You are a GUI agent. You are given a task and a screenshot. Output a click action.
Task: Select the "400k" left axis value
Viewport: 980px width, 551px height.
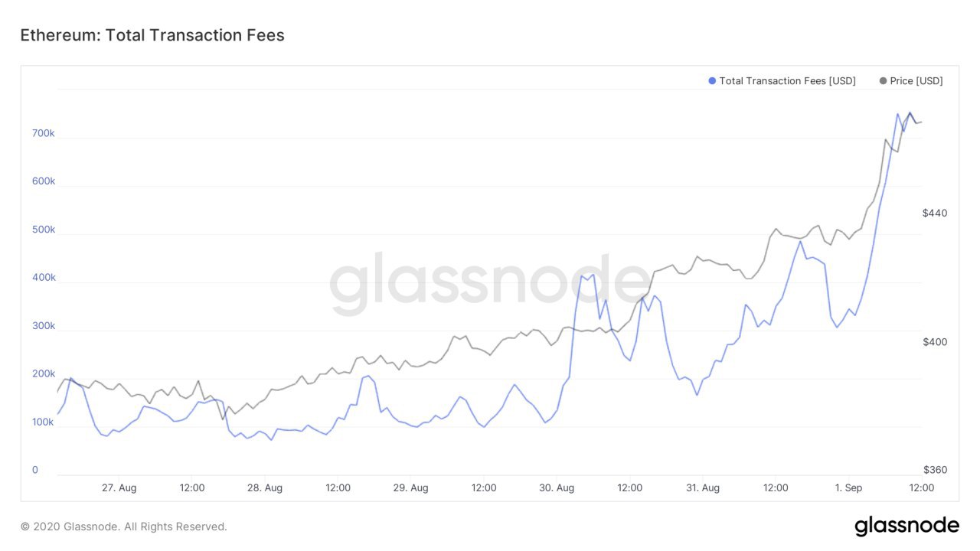(x=44, y=278)
